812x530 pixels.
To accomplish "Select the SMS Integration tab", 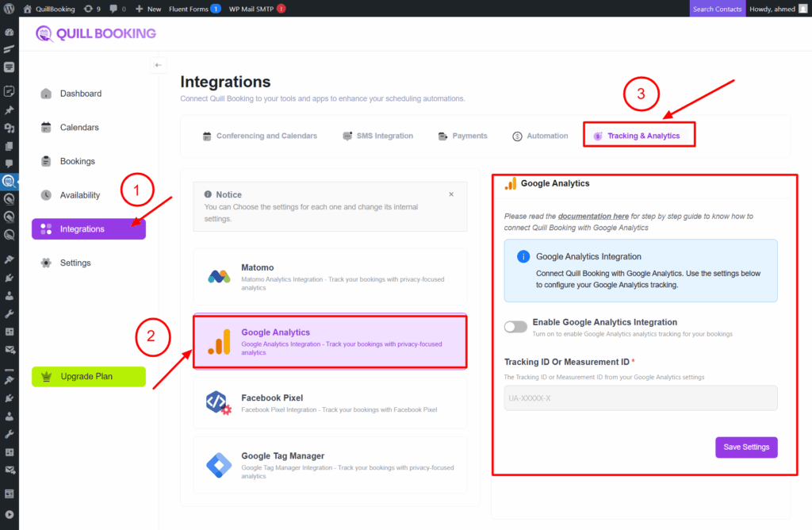I will pos(377,136).
